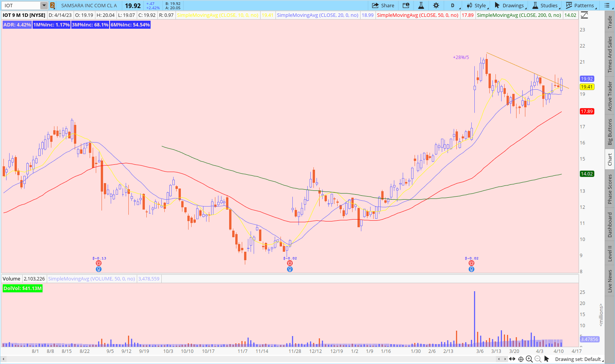615x364 pixels.
Task: Open the Active Trader side tab
Action: tap(610, 96)
